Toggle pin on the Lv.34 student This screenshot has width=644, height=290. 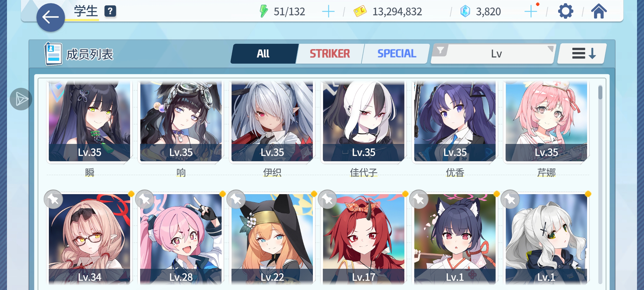53,199
